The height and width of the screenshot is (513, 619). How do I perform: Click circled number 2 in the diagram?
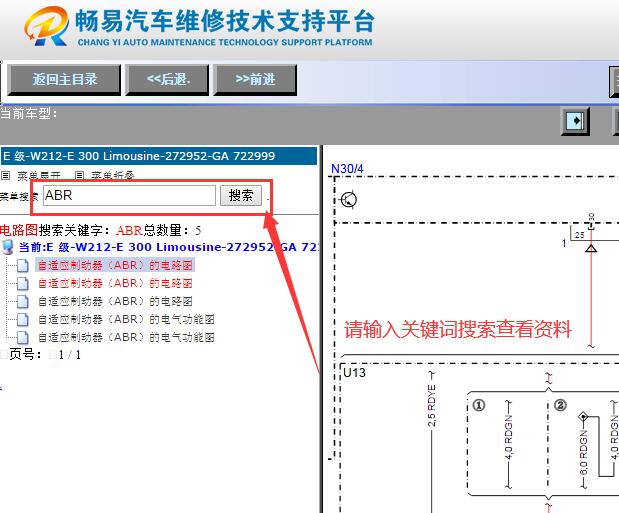pos(560,405)
